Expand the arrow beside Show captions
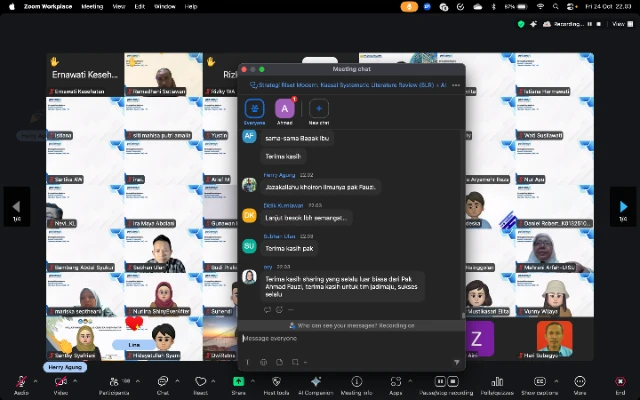Image resolution: width=640 pixels, height=400 pixels. pyautogui.click(x=556, y=381)
